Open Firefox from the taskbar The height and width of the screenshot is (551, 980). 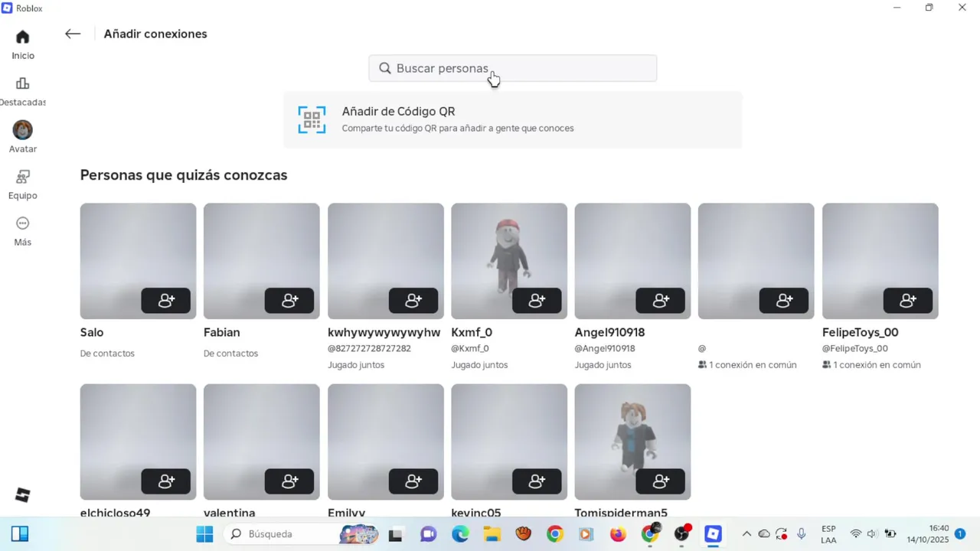[618, 533]
